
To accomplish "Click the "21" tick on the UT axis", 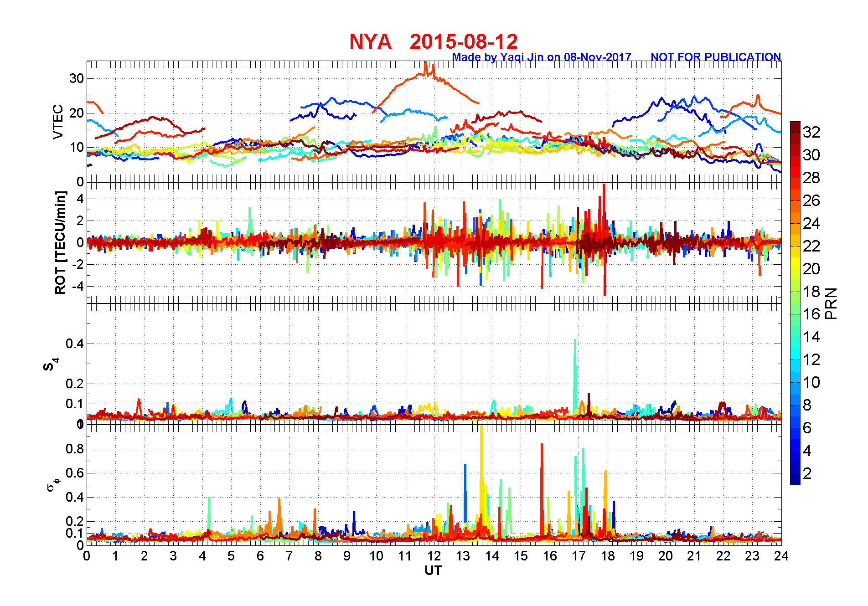I will pos(694,556).
